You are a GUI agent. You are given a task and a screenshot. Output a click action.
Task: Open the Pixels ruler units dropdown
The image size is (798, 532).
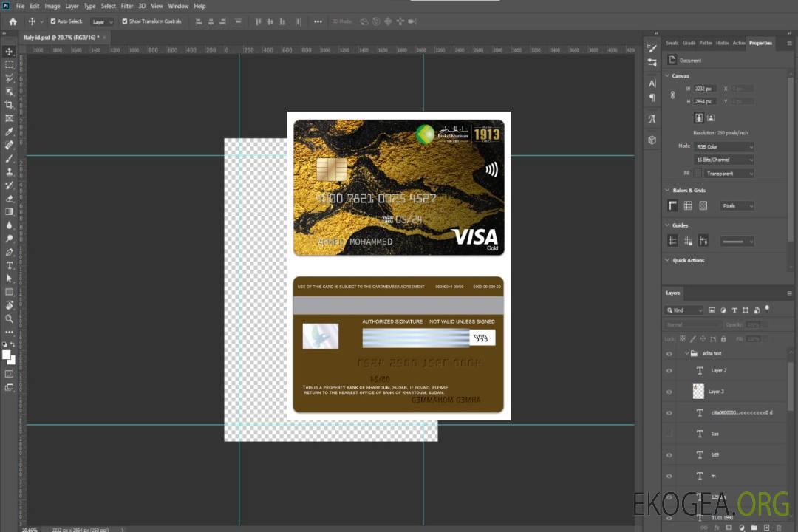tap(737, 205)
